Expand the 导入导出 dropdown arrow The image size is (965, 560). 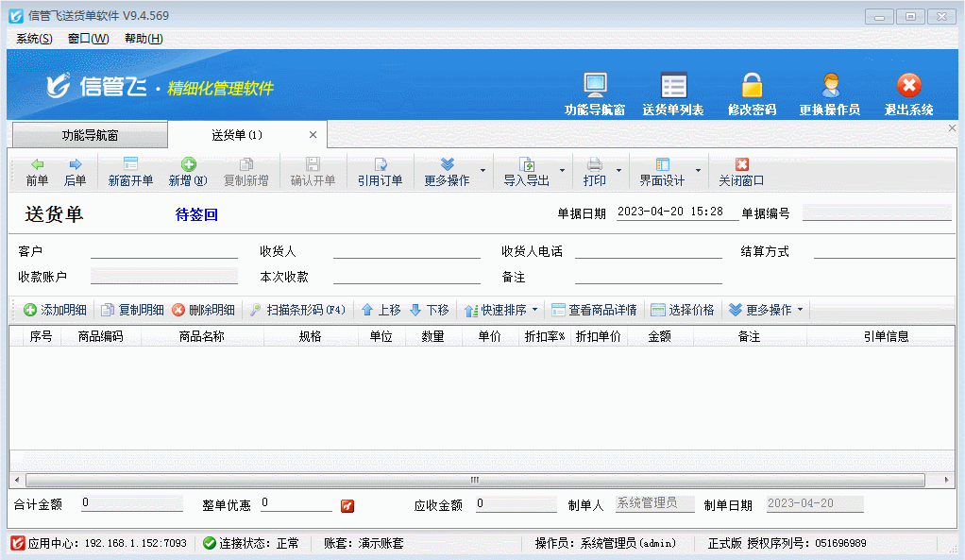coord(563,172)
